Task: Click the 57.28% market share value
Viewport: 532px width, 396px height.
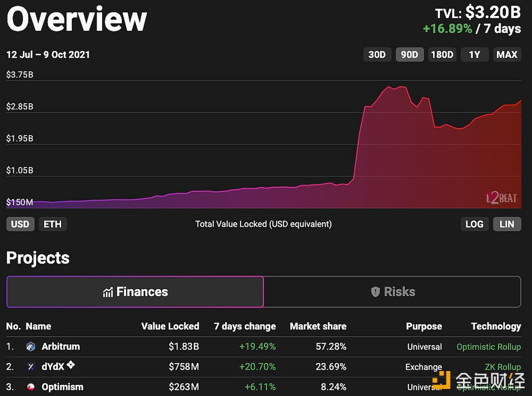Action: point(331,346)
